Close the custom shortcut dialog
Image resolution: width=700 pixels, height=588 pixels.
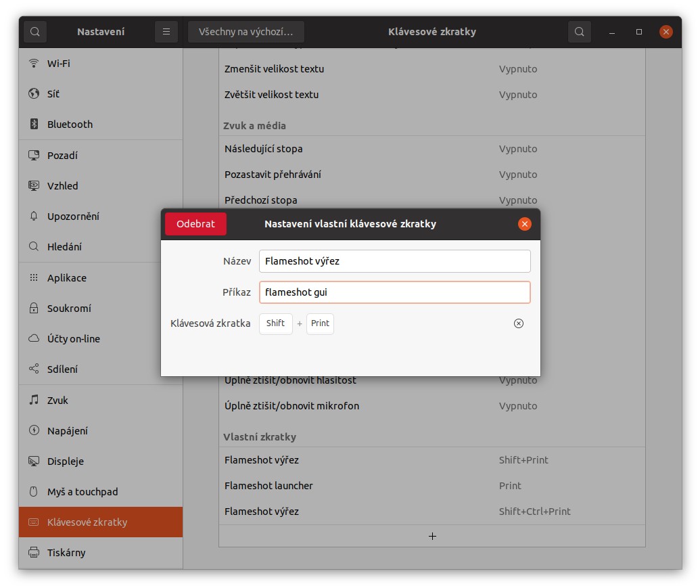525,224
